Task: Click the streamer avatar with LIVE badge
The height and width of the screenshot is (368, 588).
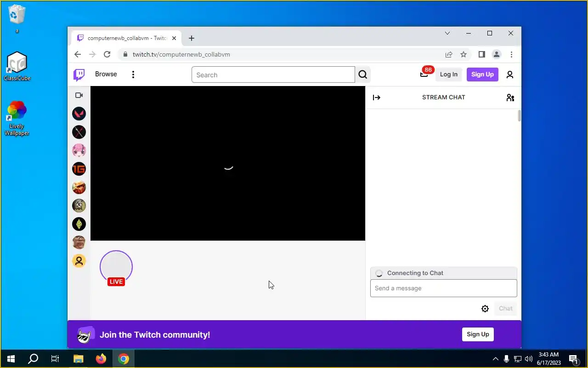Action: click(x=116, y=268)
